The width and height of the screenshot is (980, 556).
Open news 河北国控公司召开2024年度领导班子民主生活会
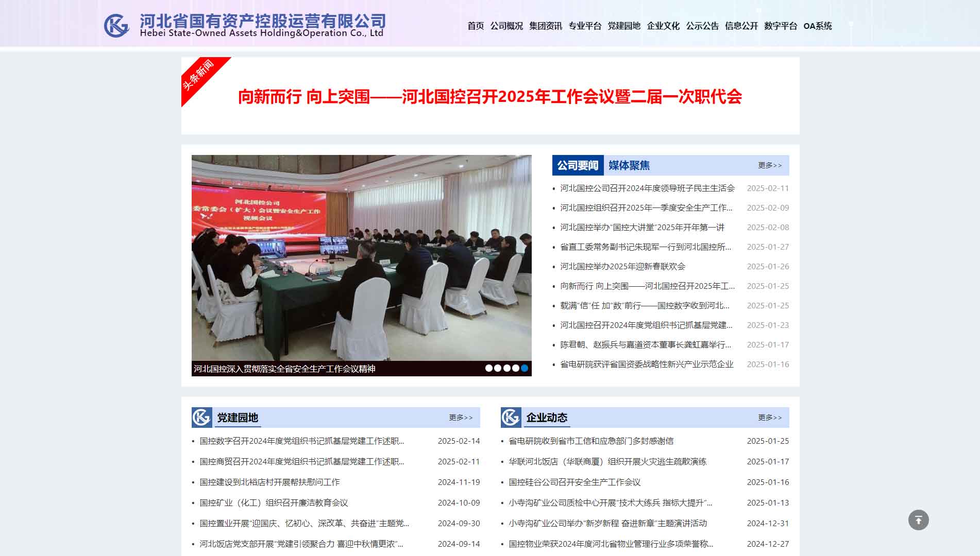pos(647,188)
